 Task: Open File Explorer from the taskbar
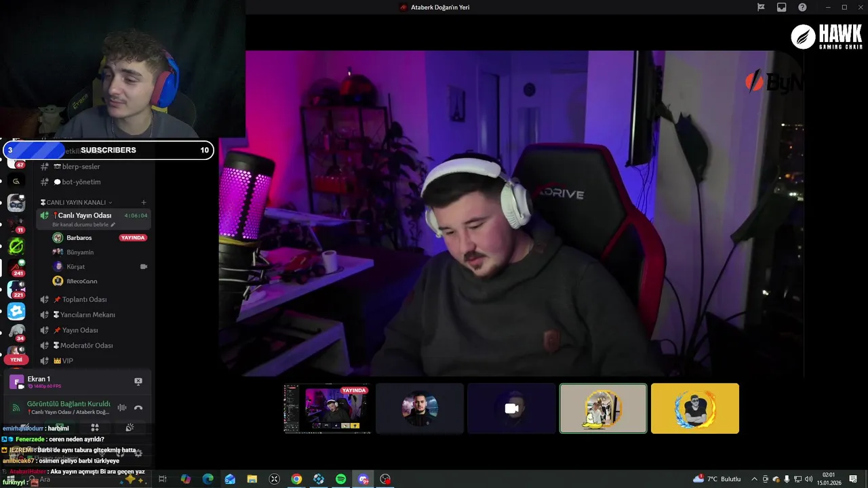pos(252,479)
